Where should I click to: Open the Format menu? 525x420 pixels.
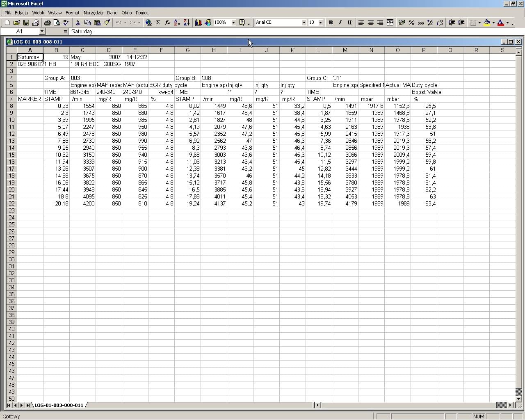[x=73, y=13]
